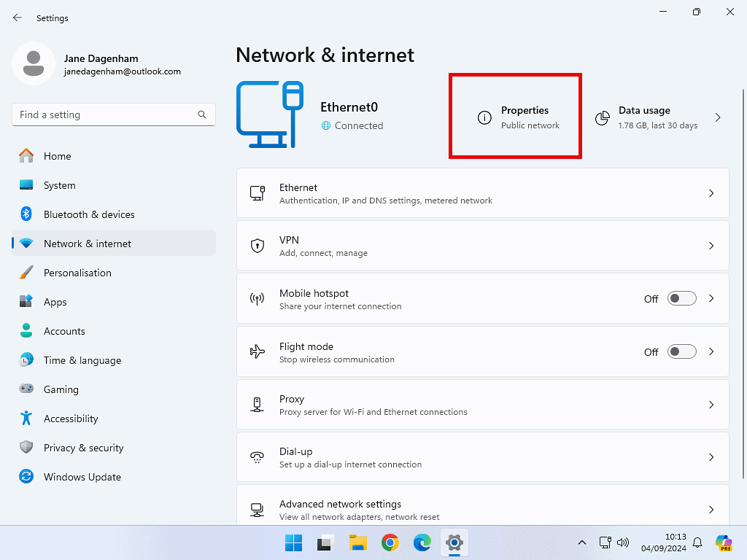The image size is (747, 560).
Task: Click the Windows Update sidebar icon
Action: pos(26,477)
